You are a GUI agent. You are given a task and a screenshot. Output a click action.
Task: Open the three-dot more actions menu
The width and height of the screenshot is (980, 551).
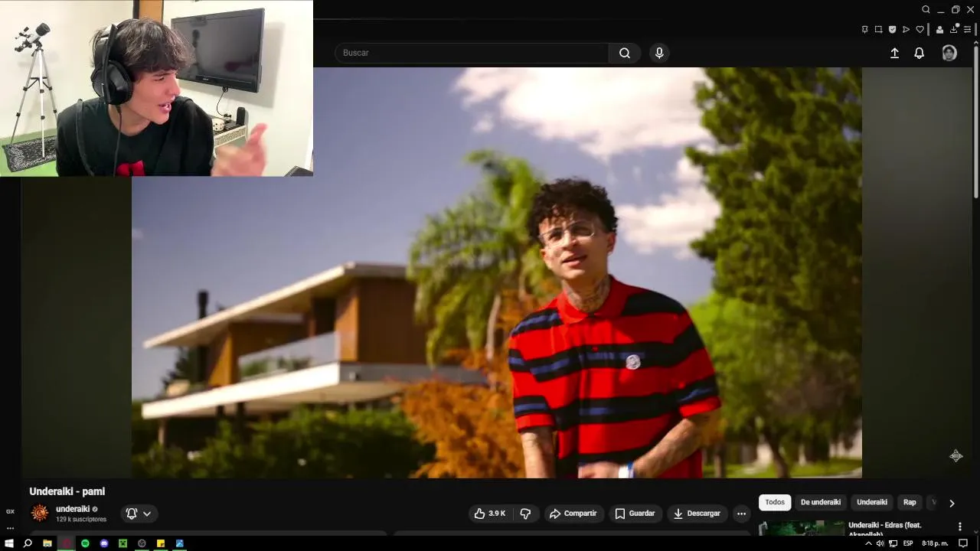pyautogui.click(x=741, y=514)
